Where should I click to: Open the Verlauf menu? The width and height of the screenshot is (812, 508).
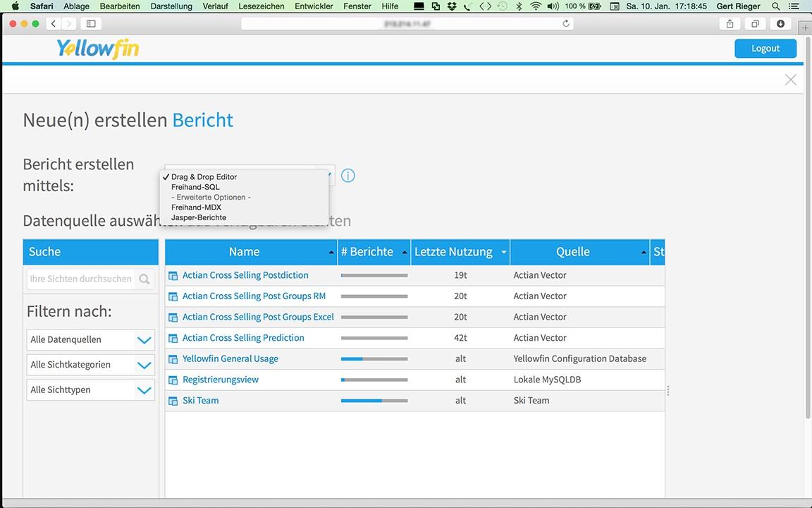216,6
